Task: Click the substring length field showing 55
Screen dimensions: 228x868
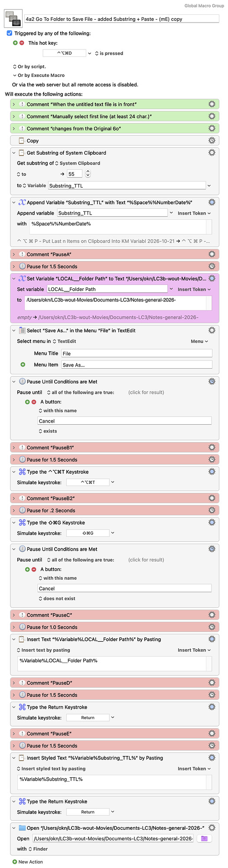Action: tap(74, 174)
